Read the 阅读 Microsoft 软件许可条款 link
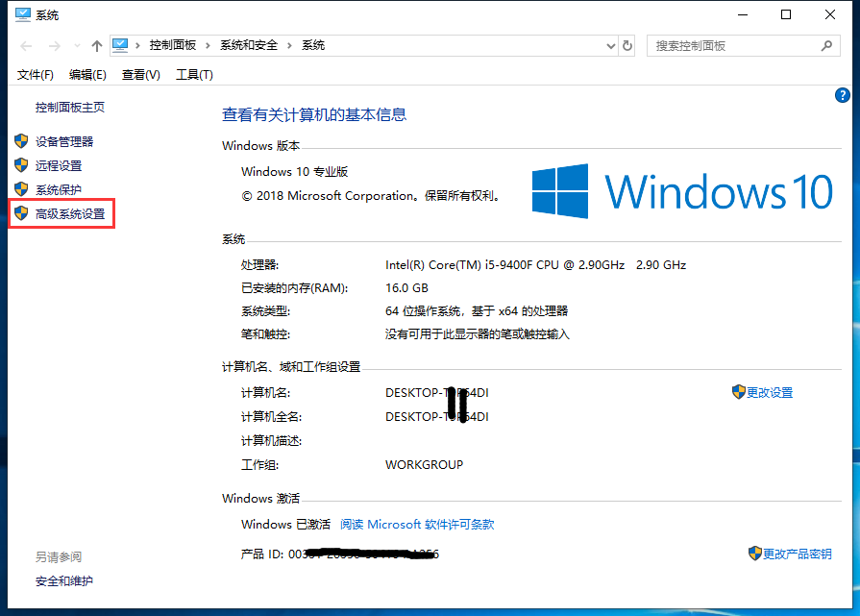860x616 pixels. coord(417,525)
